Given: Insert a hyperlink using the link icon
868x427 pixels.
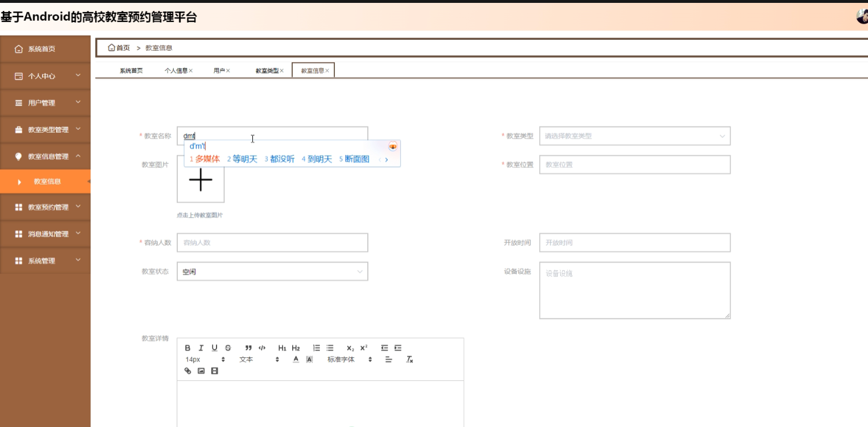Looking at the screenshot, I should tap(188, 371).
